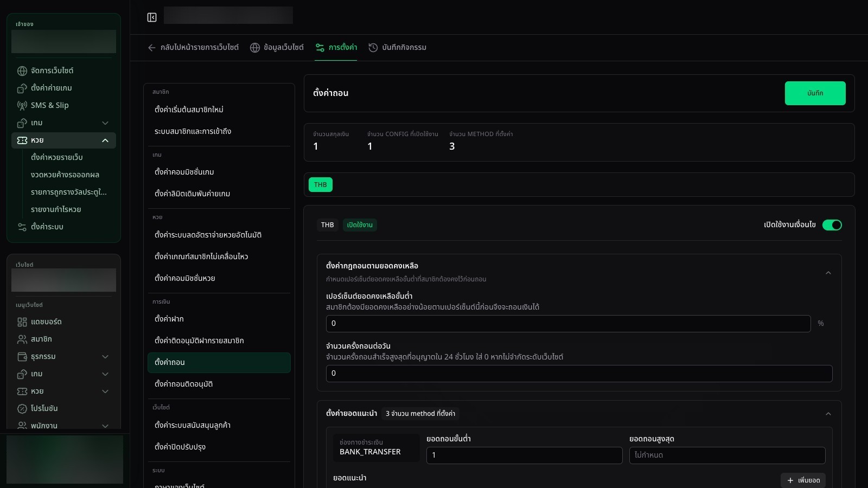
Task: Open ตั้งค่าปิดปรับปรุง settings
Action: click(x=219, y=447)
